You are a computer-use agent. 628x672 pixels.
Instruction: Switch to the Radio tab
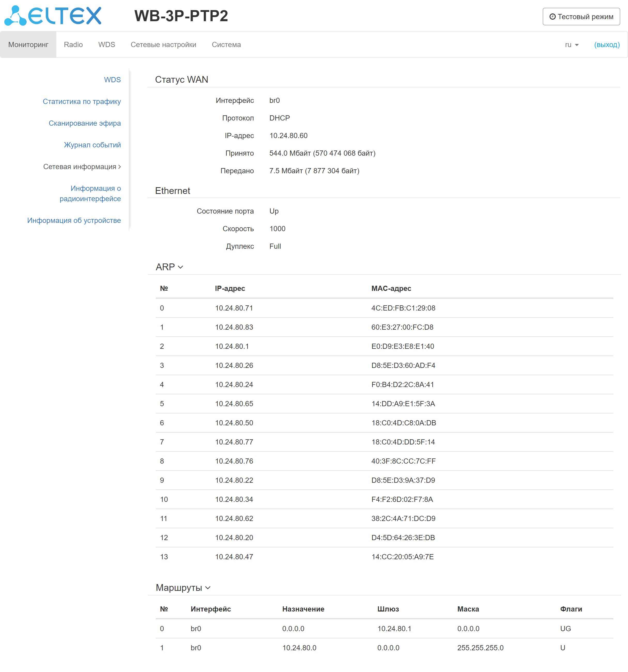(73, 45)
